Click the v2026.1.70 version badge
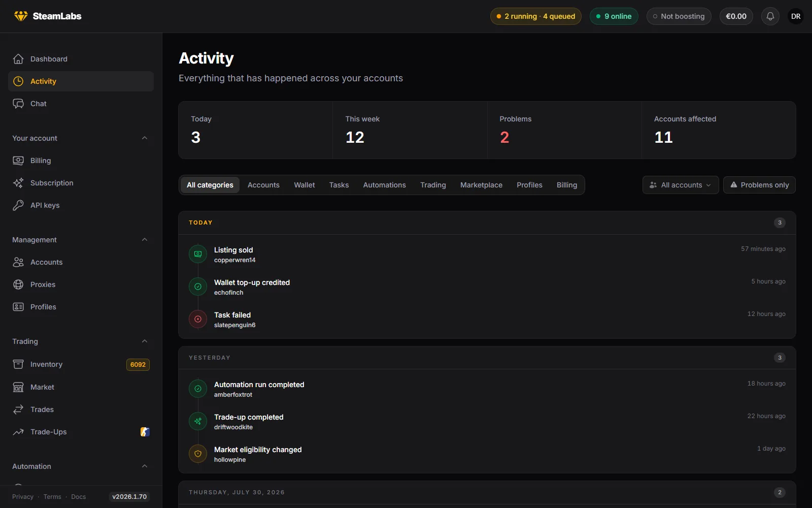 [129, 497]
